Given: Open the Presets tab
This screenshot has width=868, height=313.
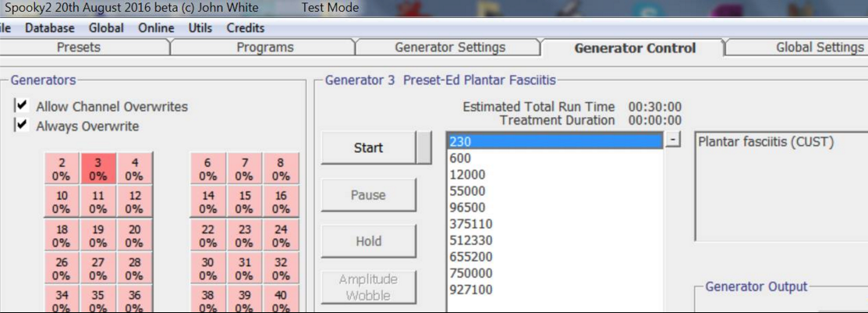Looking at the screenshot, I should click(79, 48).
